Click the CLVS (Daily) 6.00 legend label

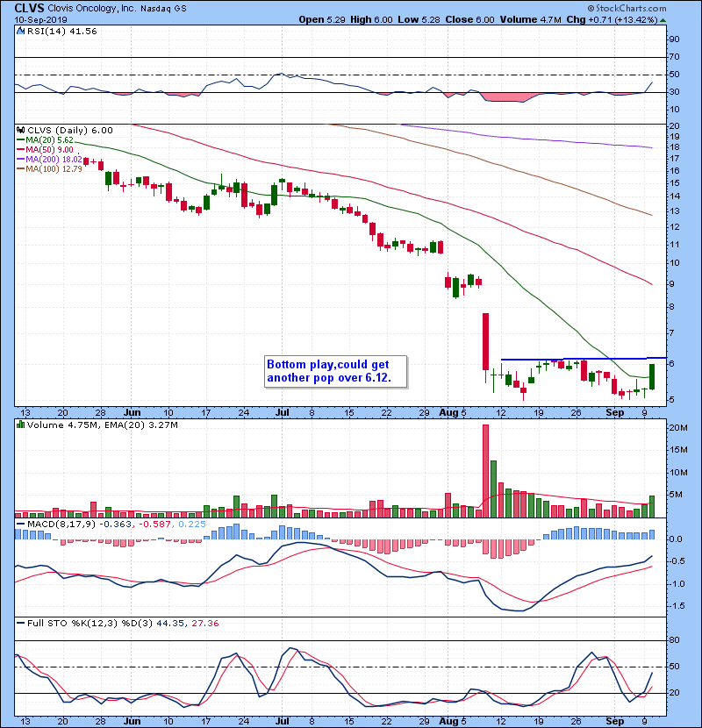coord(69,131)
